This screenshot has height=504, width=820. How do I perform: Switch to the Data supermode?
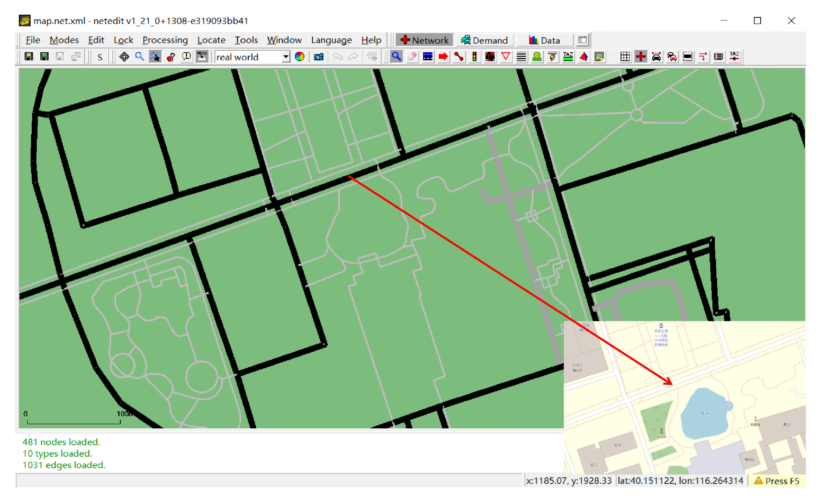coord(544,40)
